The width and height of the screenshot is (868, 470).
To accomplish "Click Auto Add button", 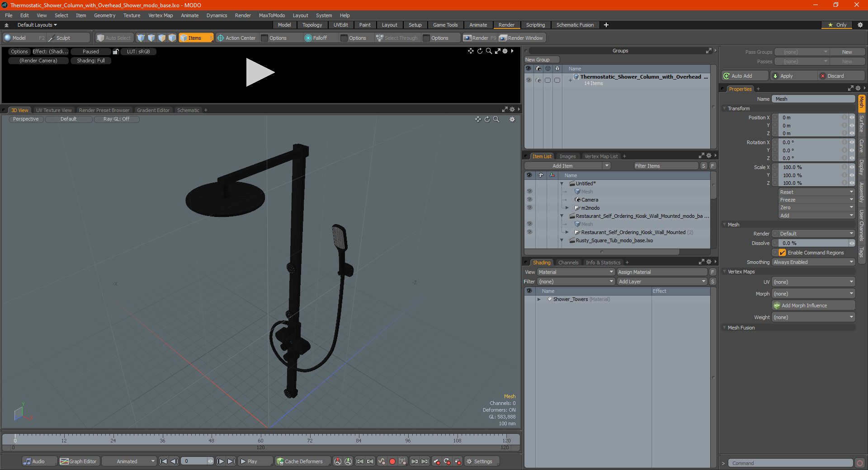I will point(745,76).
